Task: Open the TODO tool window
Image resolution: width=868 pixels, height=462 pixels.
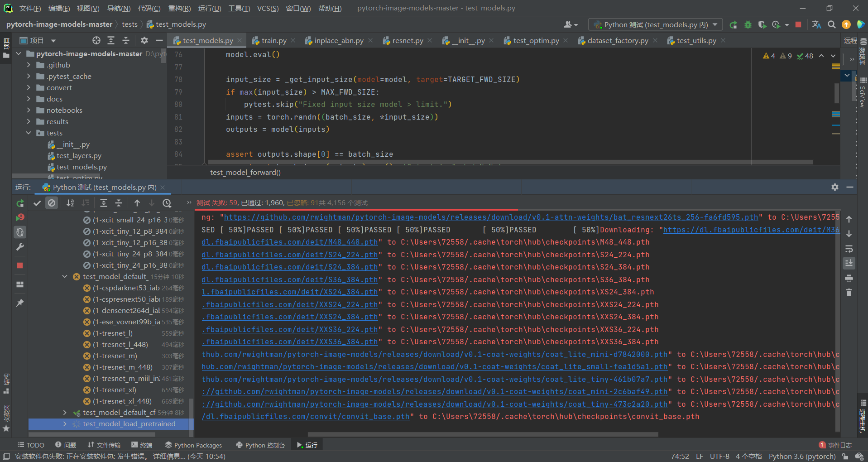Action: [31, 445]
